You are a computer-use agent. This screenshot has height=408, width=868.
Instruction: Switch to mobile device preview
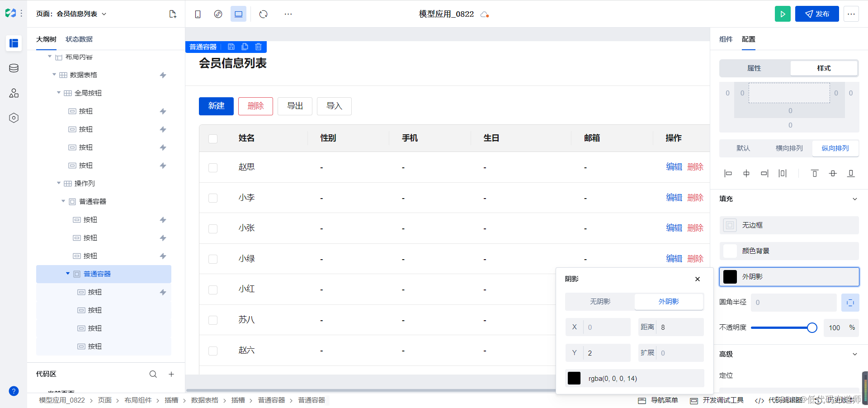point(198,14)
